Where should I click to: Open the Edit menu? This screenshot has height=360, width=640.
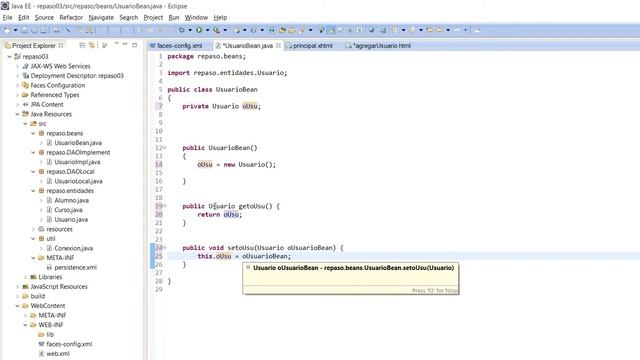pos(24,18)
